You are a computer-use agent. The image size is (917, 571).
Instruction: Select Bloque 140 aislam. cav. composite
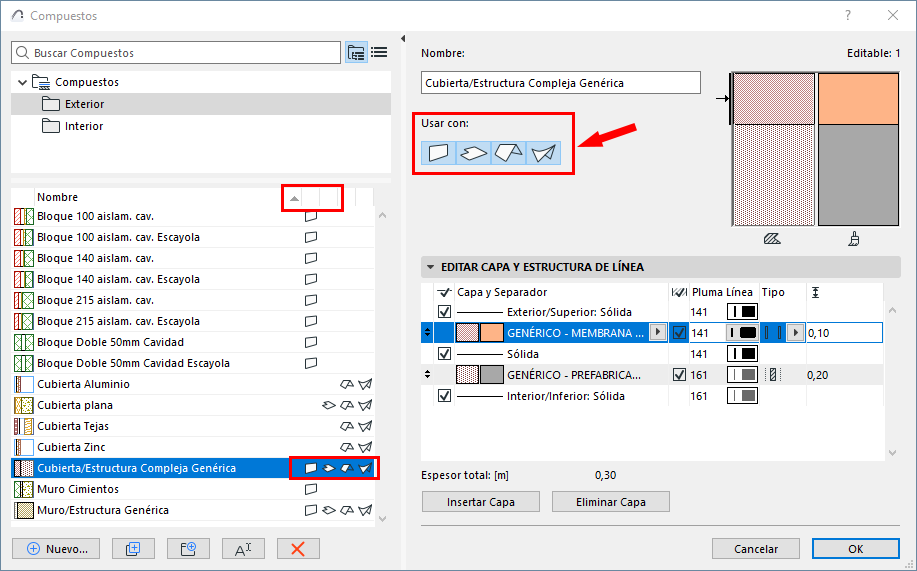[x=193, y=259]
